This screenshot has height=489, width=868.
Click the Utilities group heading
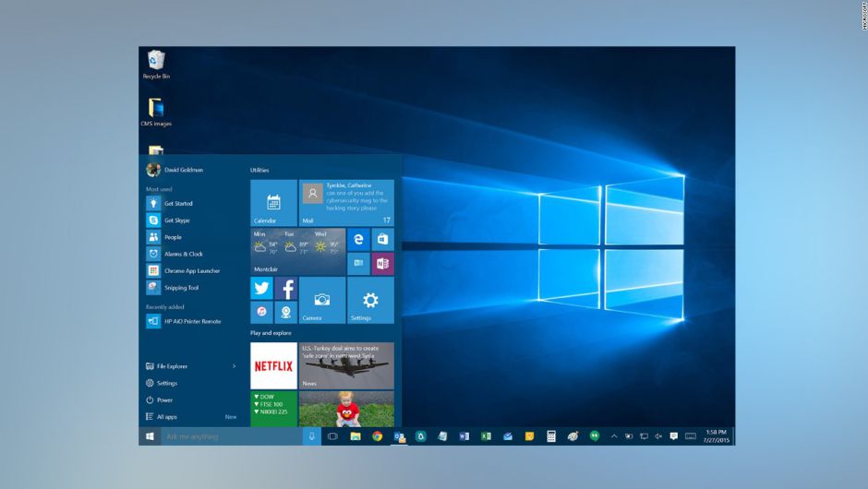click(x=259, y=171)
